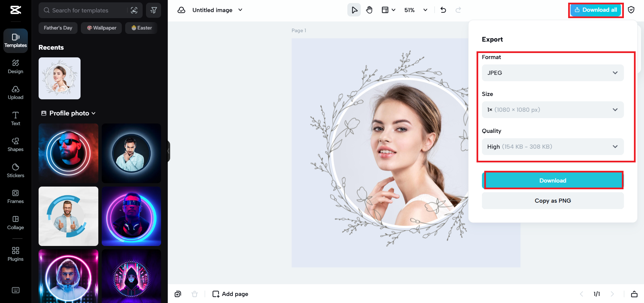
Task: Click the redo arrow
Action: pos(458,10)
